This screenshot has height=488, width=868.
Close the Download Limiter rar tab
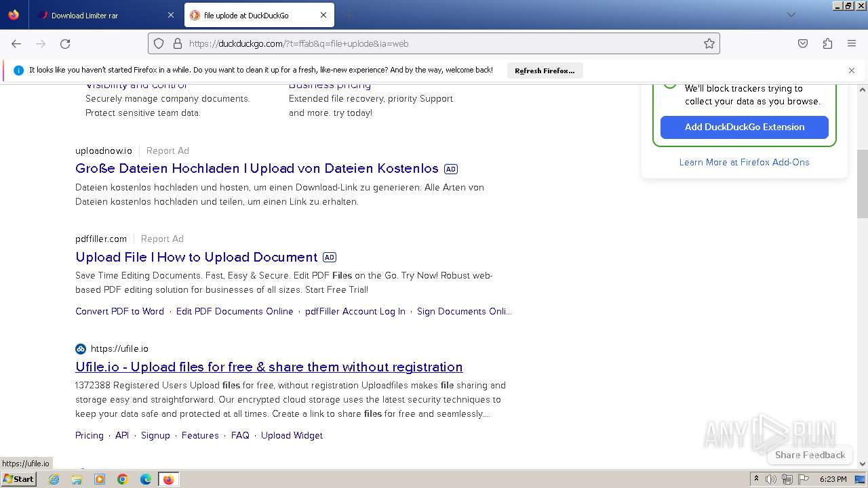coord(171,15)
